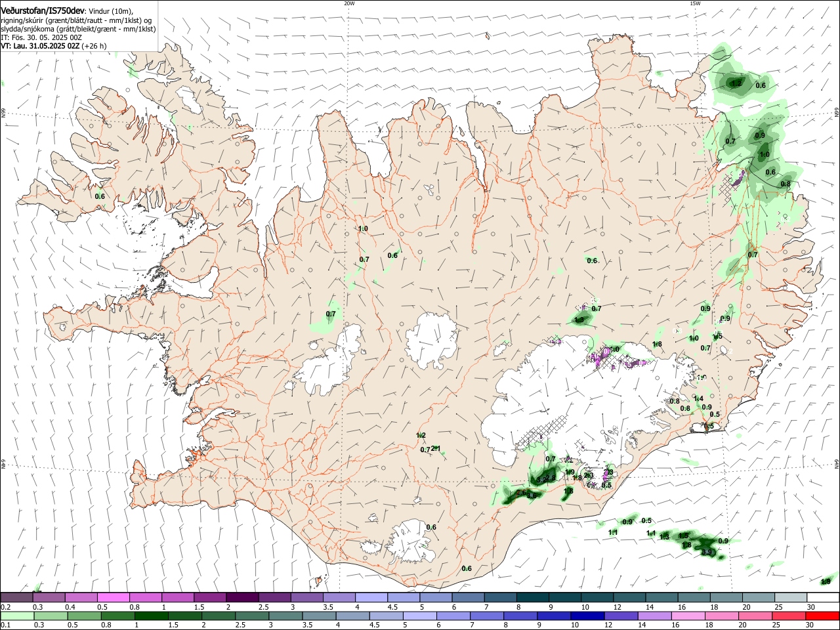Click the '20W' longitude label at top
This screenshot has height=630, width=840.
pyautogui.click(x=349, y=3)
